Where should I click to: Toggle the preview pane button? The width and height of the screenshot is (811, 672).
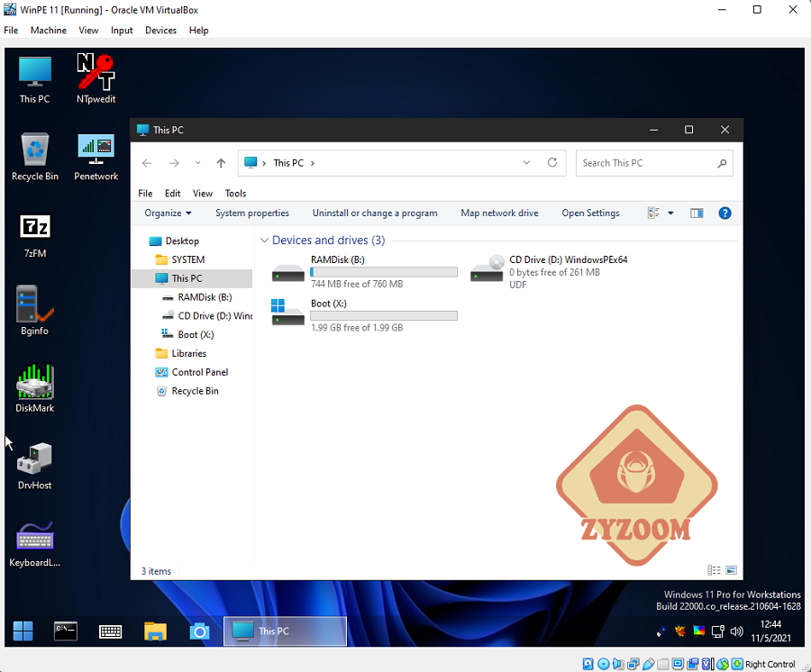coord(697,213)
